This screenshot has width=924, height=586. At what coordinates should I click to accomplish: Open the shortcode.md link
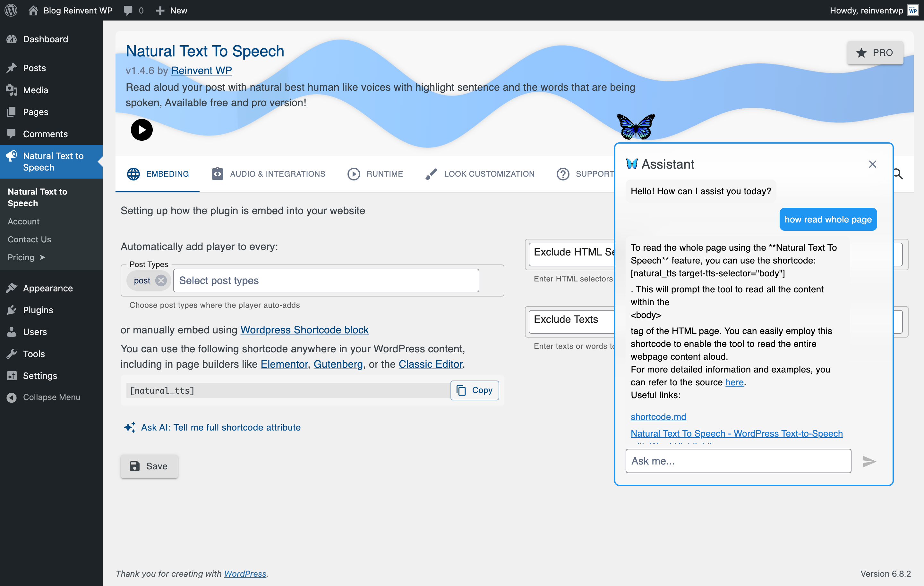coord(658,417)
